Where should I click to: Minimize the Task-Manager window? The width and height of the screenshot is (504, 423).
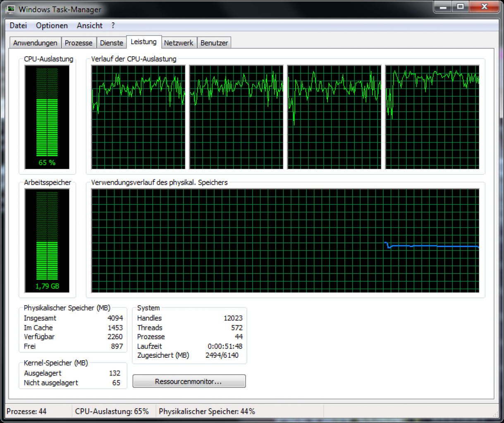pos(442,7)
